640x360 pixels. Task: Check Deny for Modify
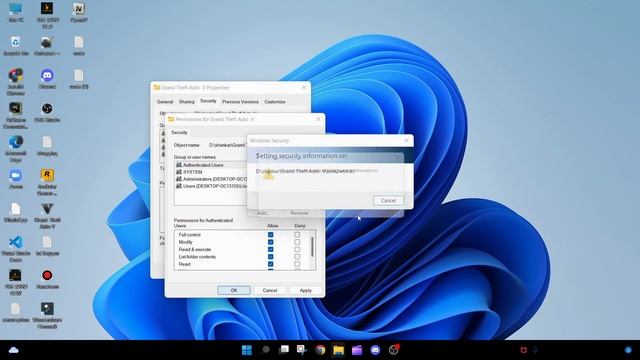click(x=297, y=242)
